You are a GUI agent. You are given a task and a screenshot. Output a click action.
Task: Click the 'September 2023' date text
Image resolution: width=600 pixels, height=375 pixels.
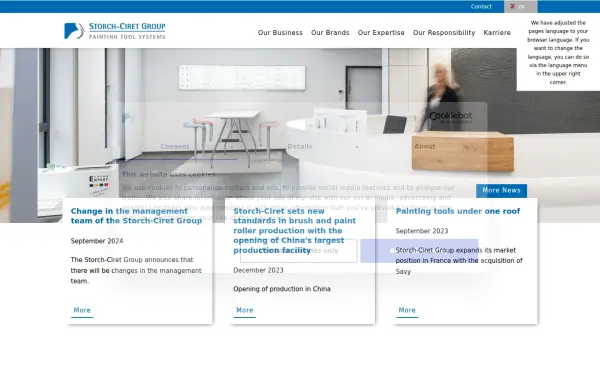[422, 231]
